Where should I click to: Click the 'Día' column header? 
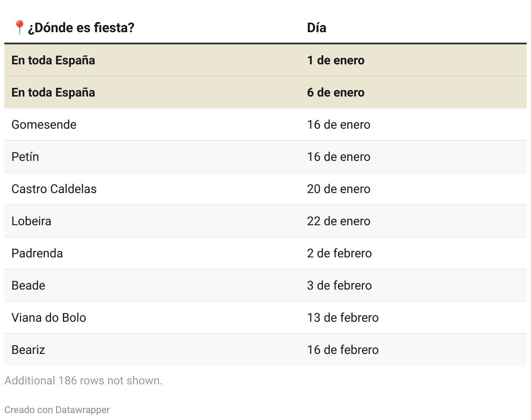(x=316, y=28)
